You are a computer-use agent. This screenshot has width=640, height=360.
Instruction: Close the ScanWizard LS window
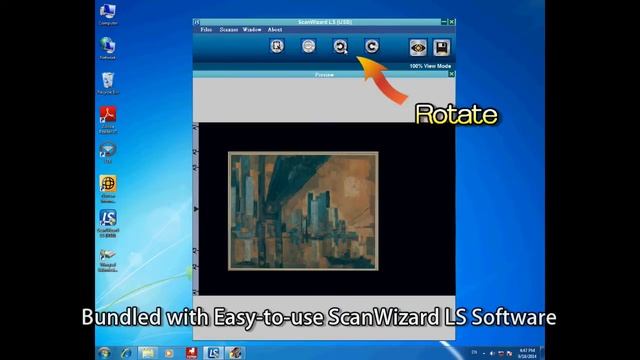[x=452, y=22]
